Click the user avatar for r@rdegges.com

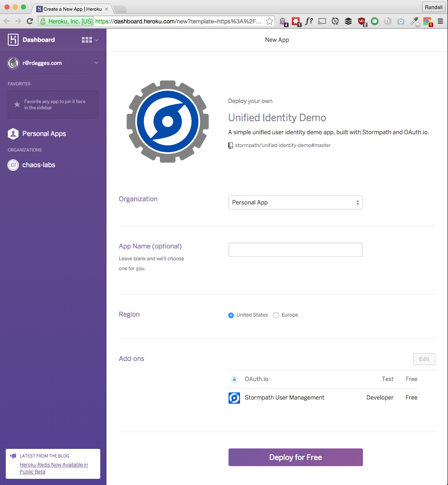click(13, 63)
